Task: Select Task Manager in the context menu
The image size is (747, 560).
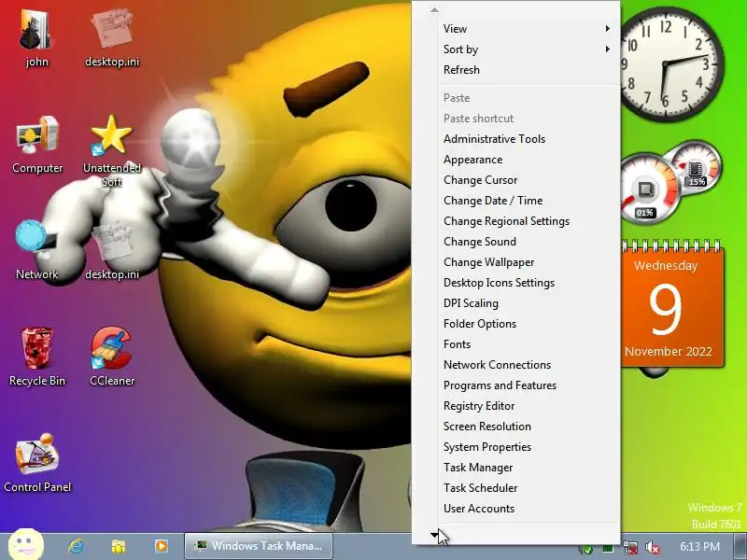Action: click(516, 468)
